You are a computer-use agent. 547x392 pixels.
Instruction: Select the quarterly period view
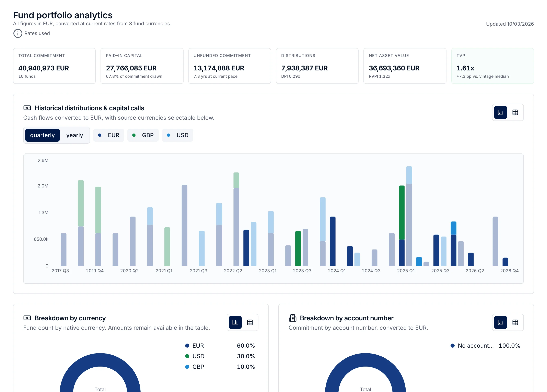tap(43, 135)
